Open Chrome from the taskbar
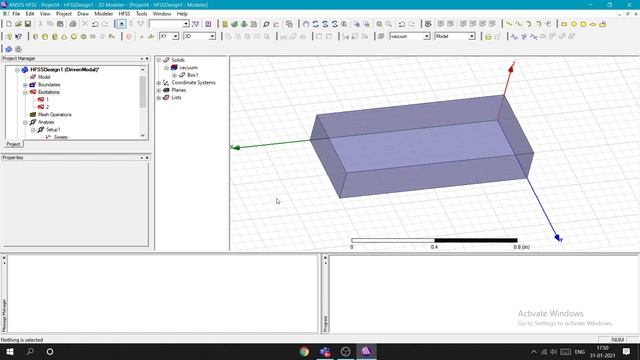This screenshot has width=640, height=360. pos(304,351)
